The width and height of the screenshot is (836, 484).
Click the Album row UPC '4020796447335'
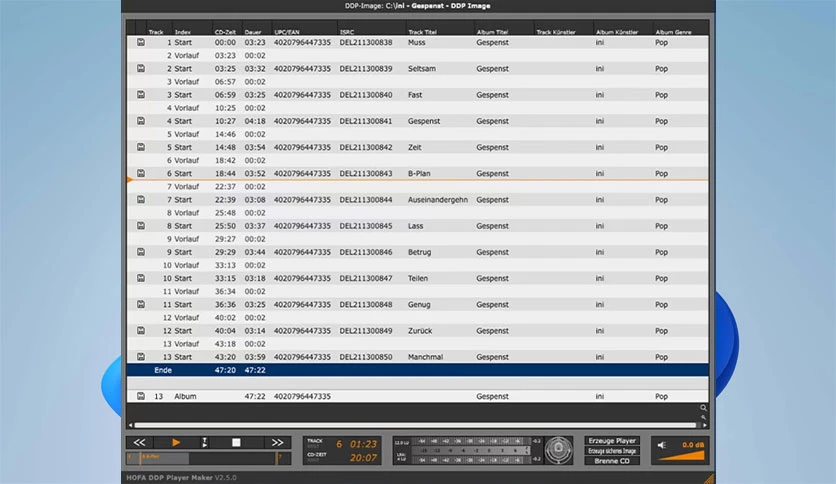coord(302,396)
